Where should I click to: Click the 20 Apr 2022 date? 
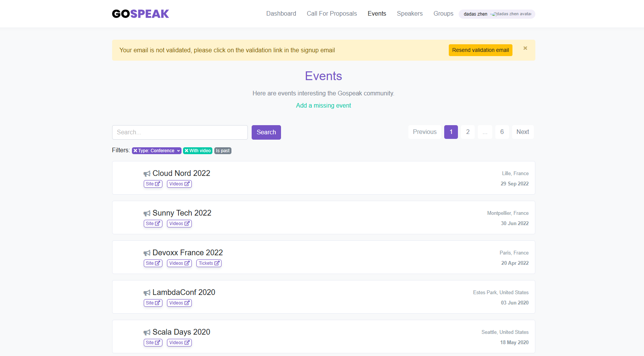[x=515, y=263]
